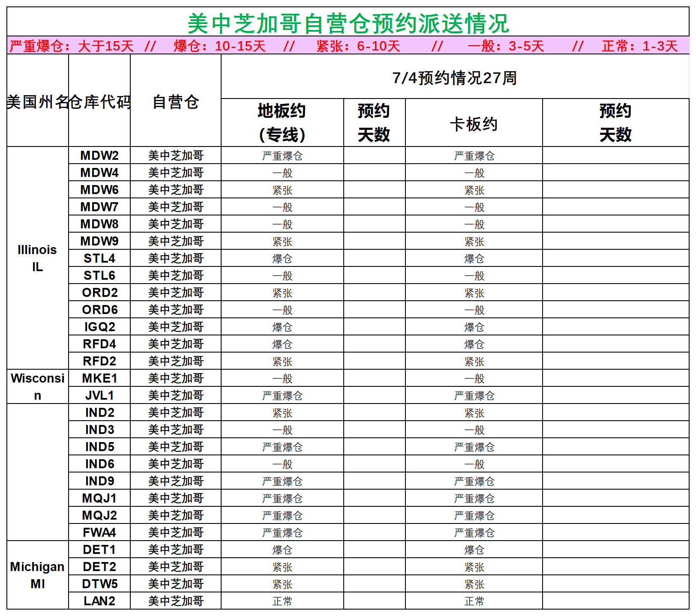Select the 地板约(专线) column header

283,122
